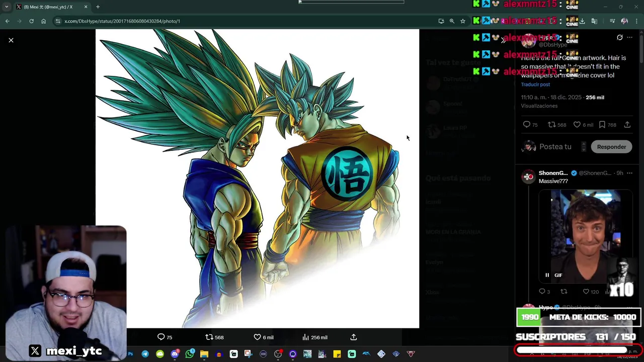Like icon with 6 mil below the photo

264,337
